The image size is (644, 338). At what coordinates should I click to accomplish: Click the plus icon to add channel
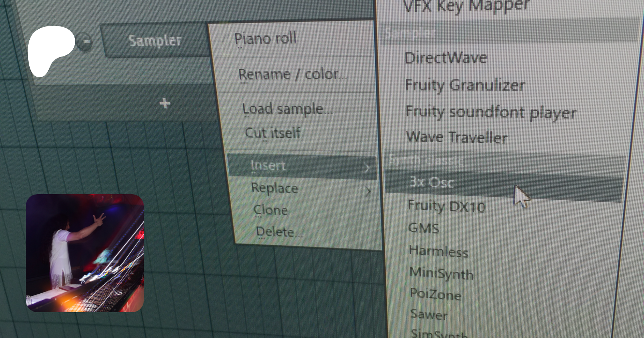(165, 103)
